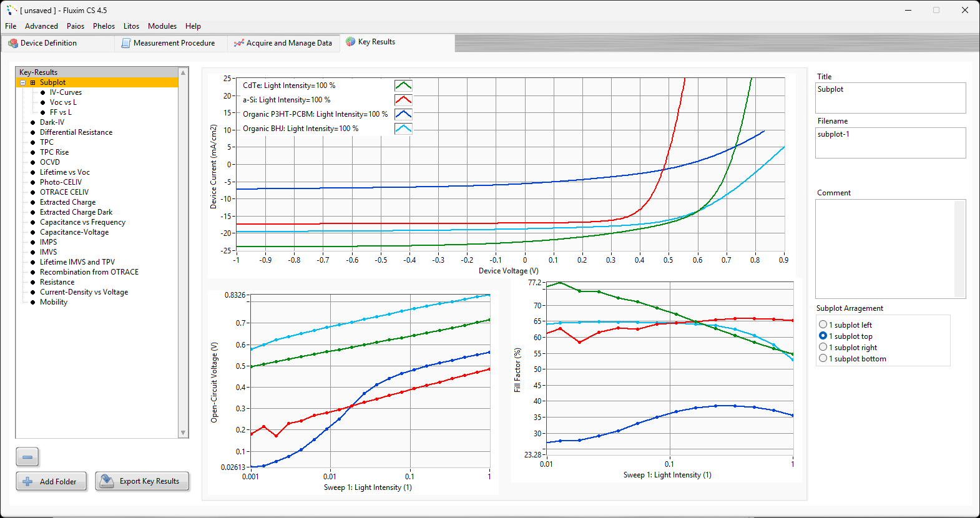Select Lifetime vs Voc entry
This screenshot has width=980, height=518.
pyautogui.click(x=65, y=172)
